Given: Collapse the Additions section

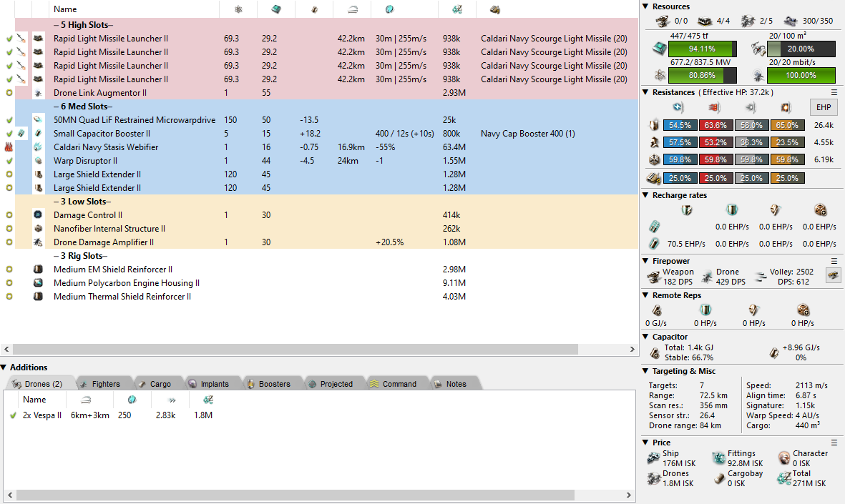Looking at the screenshot, I should 4,367.
